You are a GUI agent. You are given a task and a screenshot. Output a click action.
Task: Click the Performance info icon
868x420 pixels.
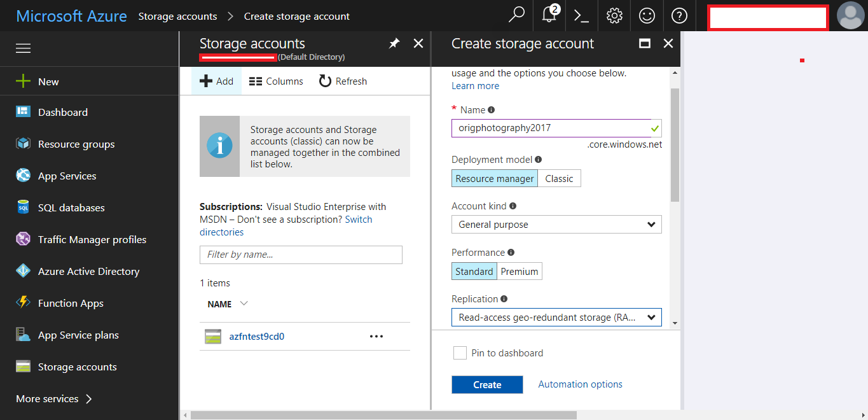(511, 253)
